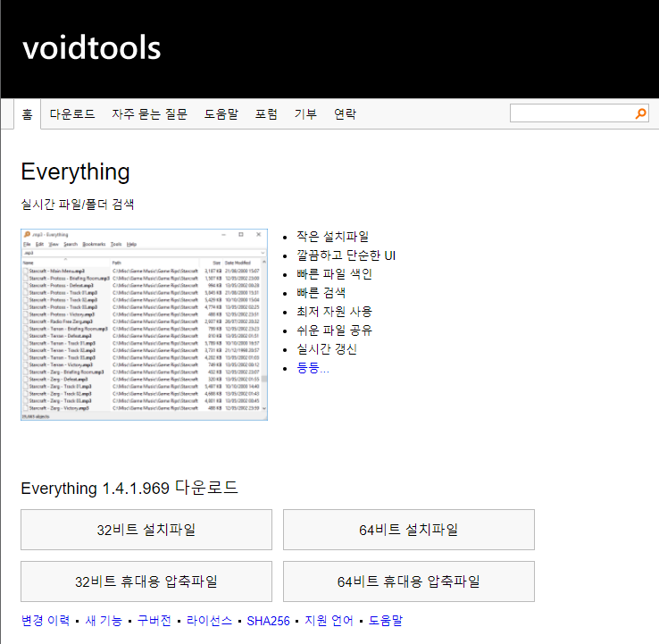Click the 작은 설치파일 bullet text
This screenshot has width=659, height=644.
click(333, 236)
